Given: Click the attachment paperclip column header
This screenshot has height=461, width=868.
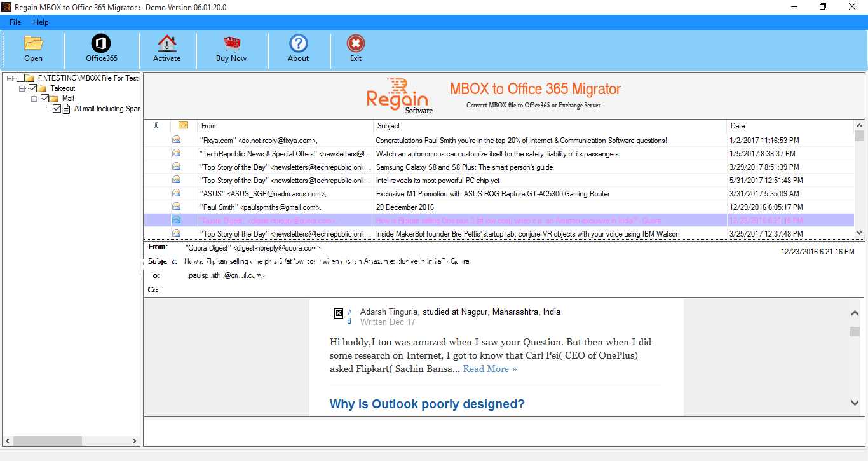Looking at the screenshot, I should [x=156, y=126].
